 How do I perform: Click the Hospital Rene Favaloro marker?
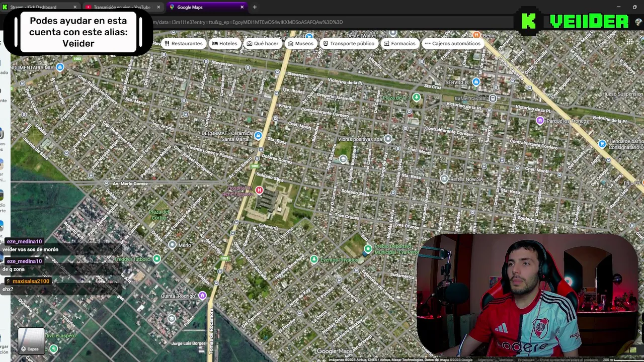[259, 190]
